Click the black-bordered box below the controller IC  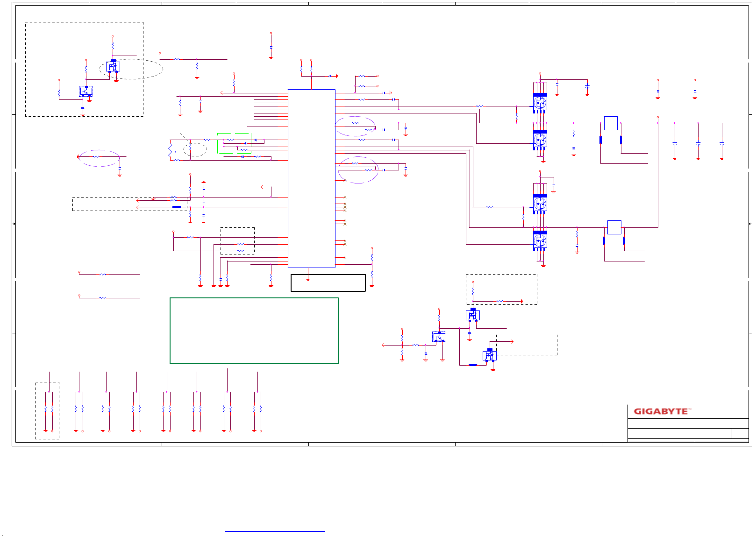click(x=328, y=283)
